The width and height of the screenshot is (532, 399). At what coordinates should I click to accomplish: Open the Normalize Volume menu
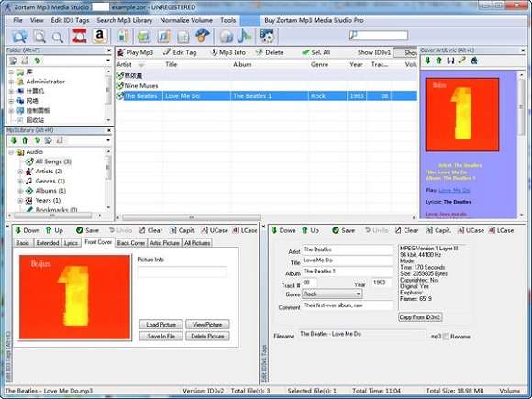tap(186, 20)
